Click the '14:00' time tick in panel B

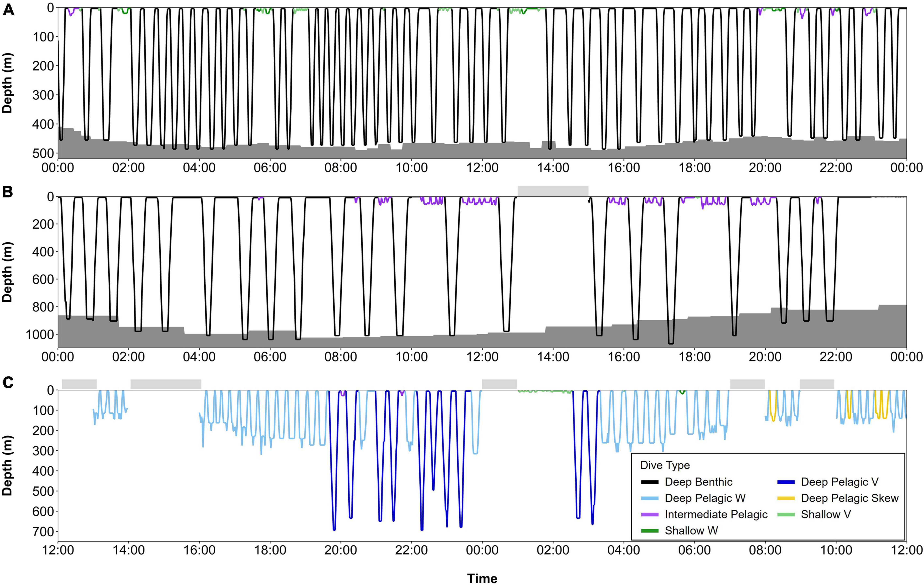553,357
